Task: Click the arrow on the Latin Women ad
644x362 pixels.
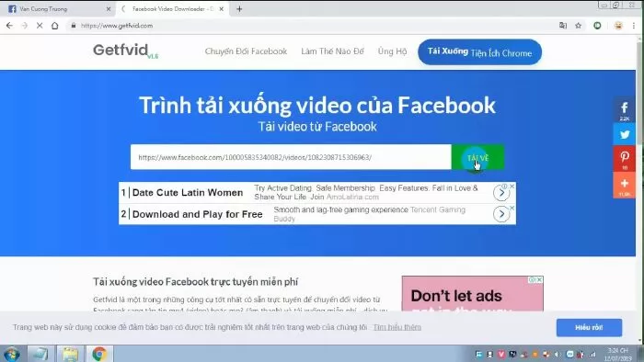Action: pyautogui.click(x=501, y=193)
